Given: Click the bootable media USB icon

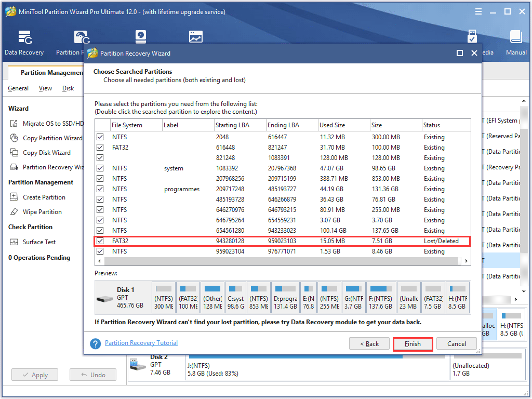Looking at the screenshot, I should click(472, 37).
